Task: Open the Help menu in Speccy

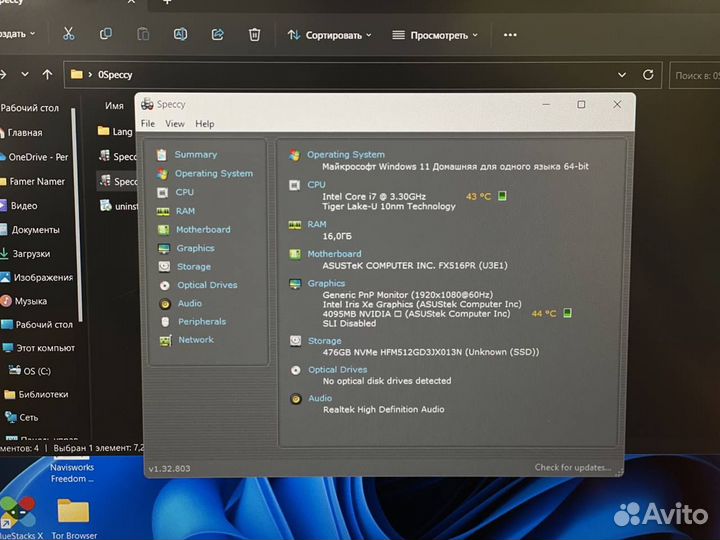Action: pos(205,124)
